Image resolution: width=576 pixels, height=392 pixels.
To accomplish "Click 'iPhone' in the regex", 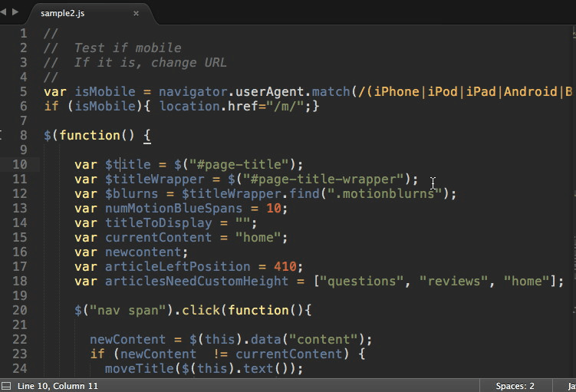I will tap(397, 91).
